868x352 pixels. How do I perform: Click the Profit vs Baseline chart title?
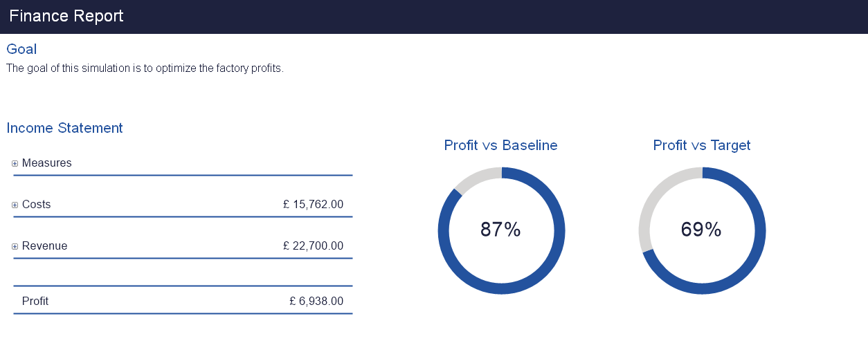pos(500,145)
